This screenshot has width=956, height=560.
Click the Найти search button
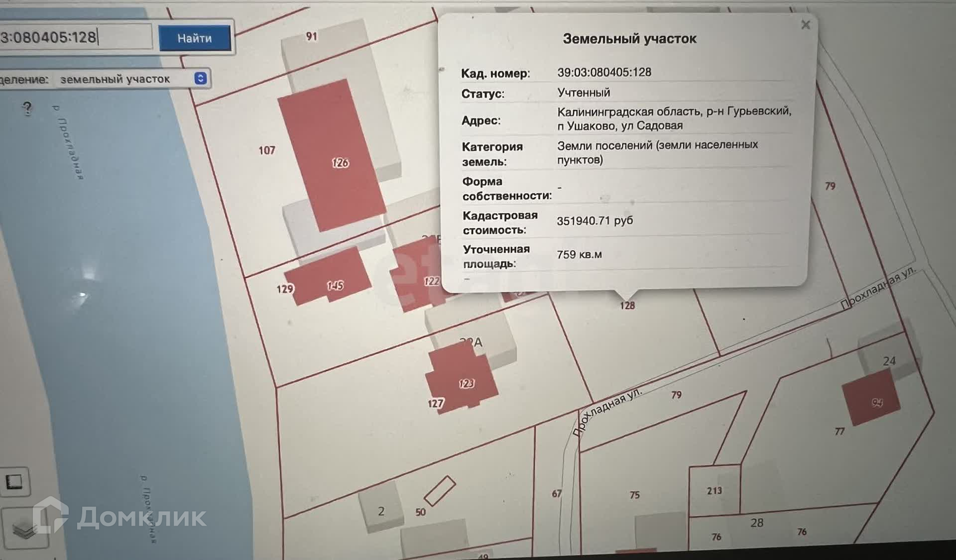(x=195, y=38)
